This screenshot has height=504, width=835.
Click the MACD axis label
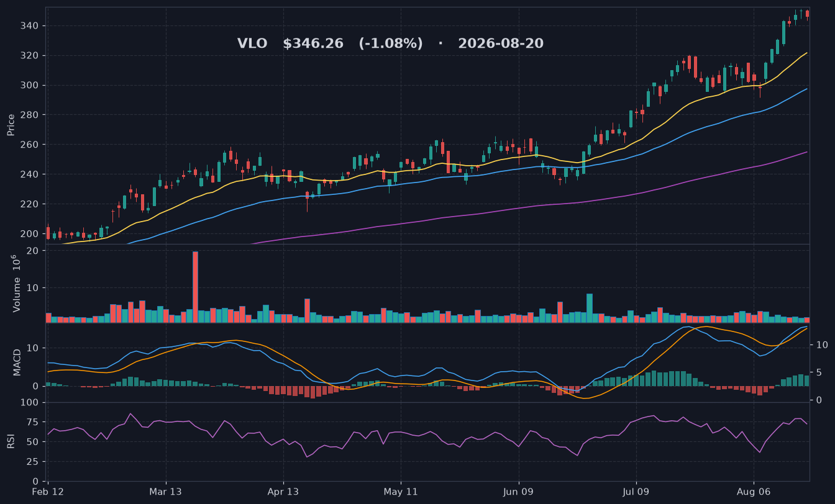click(17, 362)
